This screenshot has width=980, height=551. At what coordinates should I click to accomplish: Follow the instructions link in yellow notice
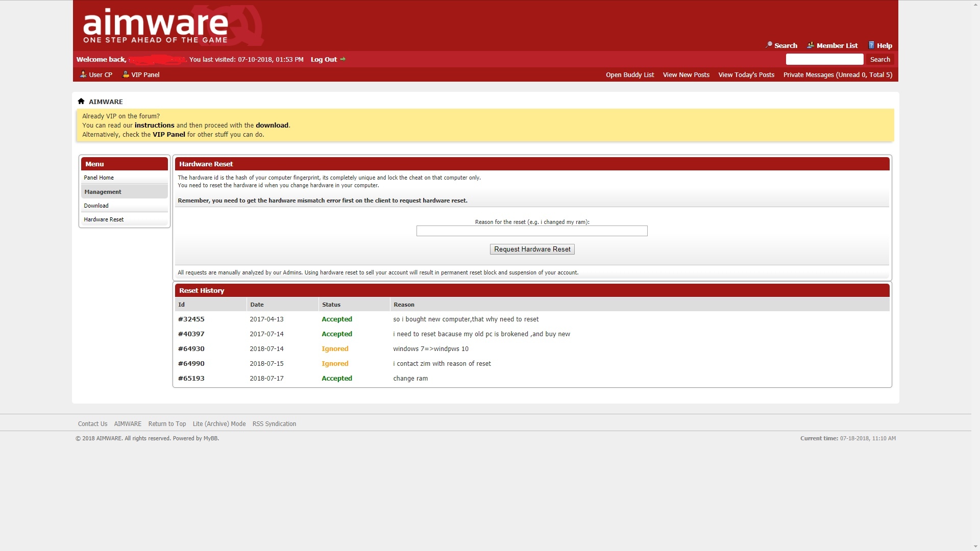pyautogui.click(x=154, y=125)
